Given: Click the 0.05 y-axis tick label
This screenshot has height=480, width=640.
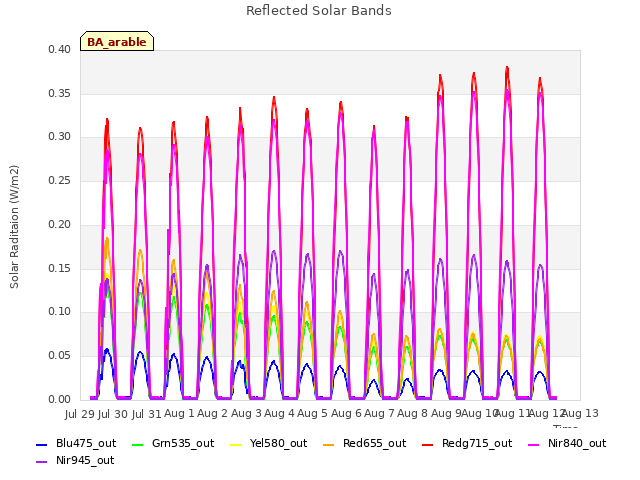Looking at the screenshot, I should click(x=59, y=356).
